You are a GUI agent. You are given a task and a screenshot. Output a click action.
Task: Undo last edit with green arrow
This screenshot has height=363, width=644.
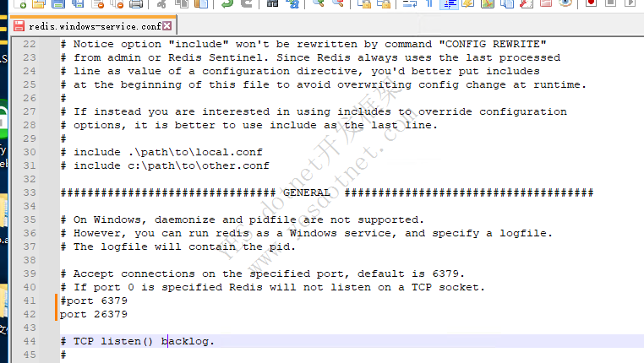(x=226, y=3)
